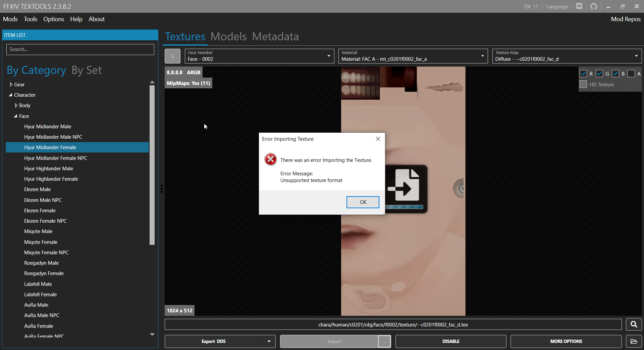Click the DISABLE button

tap(450, 341)
